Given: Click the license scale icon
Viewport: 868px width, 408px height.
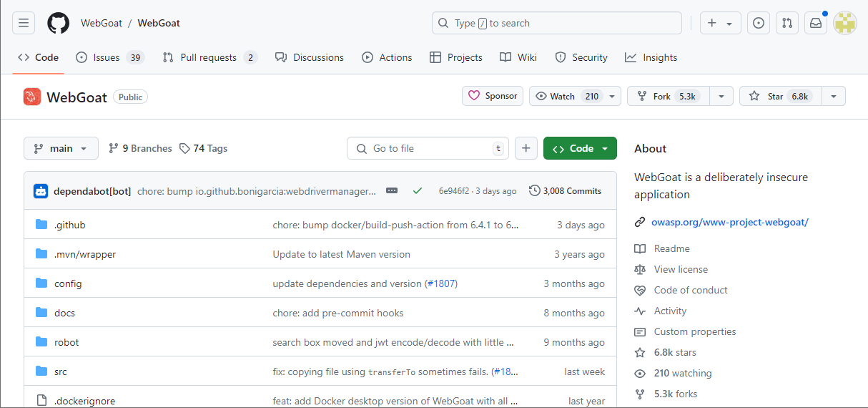Looking at the screenshot, I should 640,269.
